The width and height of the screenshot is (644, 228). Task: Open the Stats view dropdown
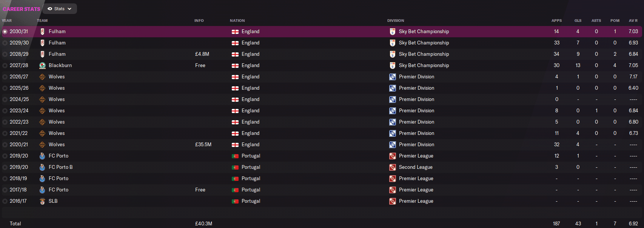(60, 9)
